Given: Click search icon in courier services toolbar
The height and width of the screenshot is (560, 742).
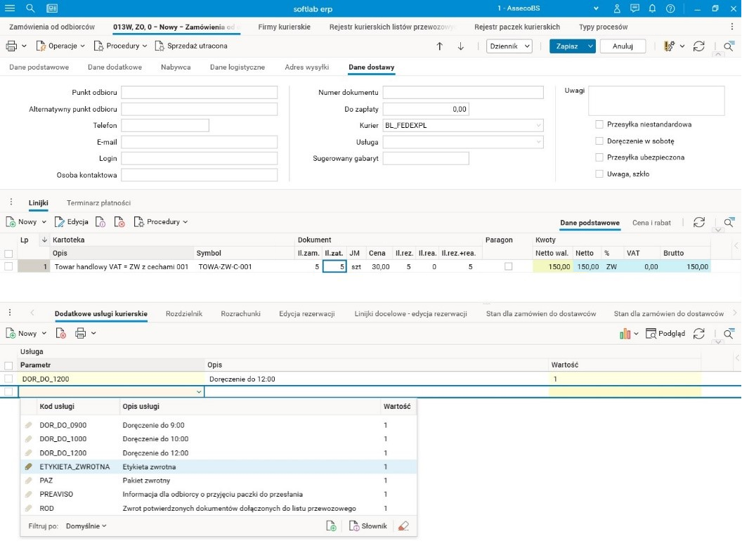Looking at the screenshot, I should (729, 334).
